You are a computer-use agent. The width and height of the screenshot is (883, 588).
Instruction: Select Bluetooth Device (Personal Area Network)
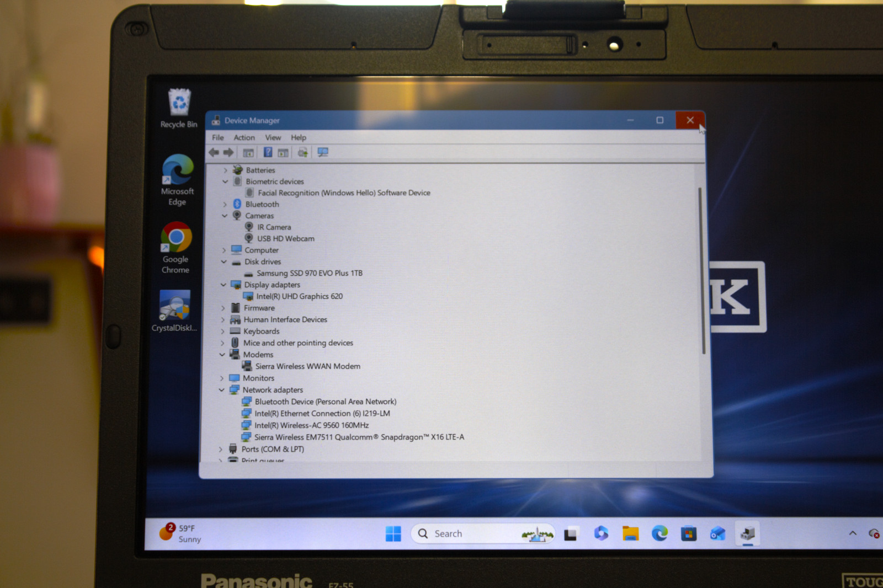tap(326, 402)
